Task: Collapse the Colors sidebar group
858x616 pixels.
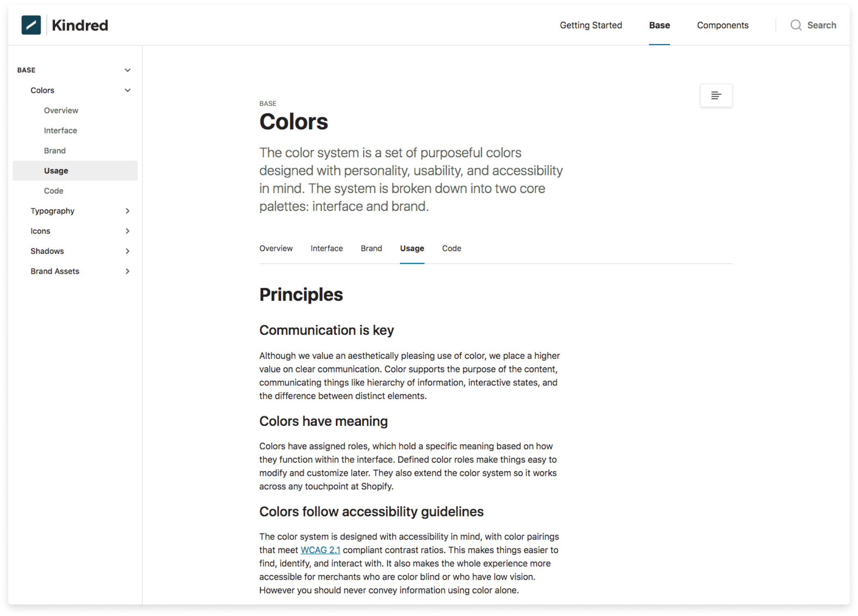Action: click(x=128, y=90)
